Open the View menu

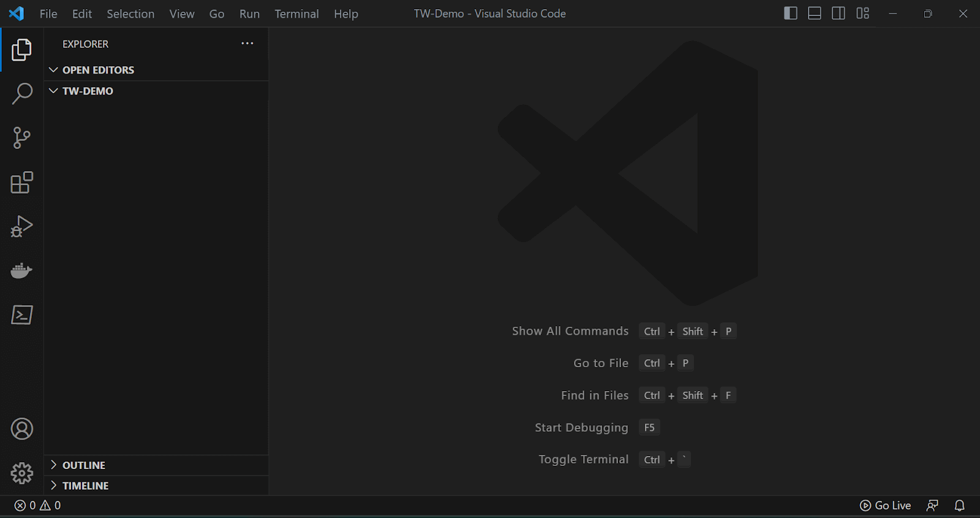pyautogui.click(x=182, y=13)
